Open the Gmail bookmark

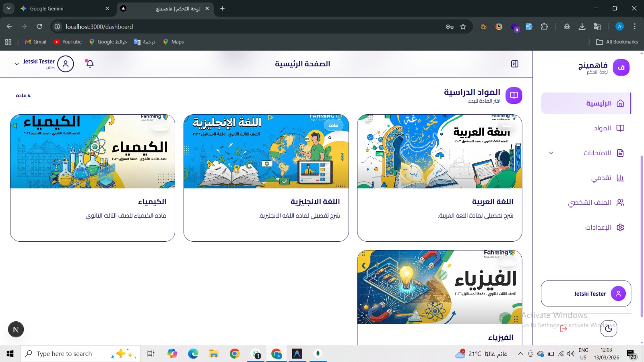[x=35, y=42]
